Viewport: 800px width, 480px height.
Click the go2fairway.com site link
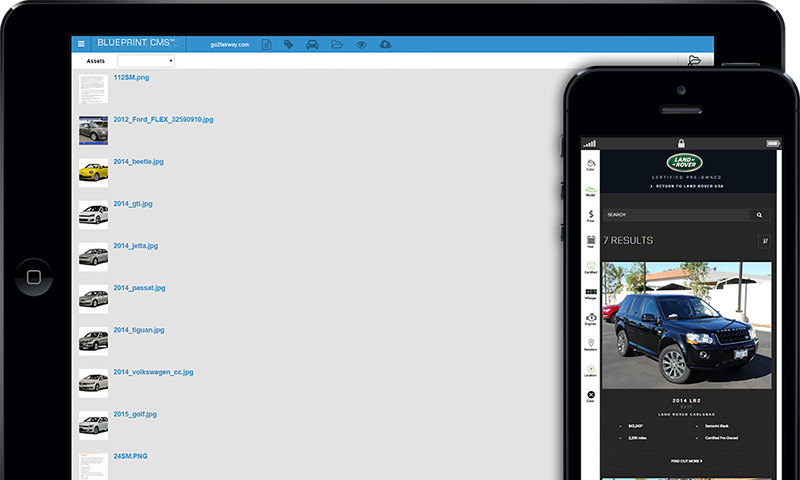pos(230,44)
